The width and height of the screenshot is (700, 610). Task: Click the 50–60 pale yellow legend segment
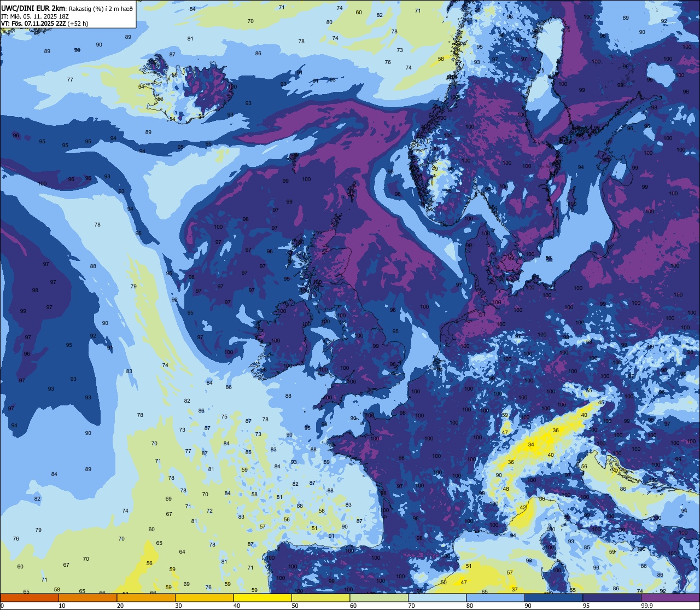[x=320, y=597]
